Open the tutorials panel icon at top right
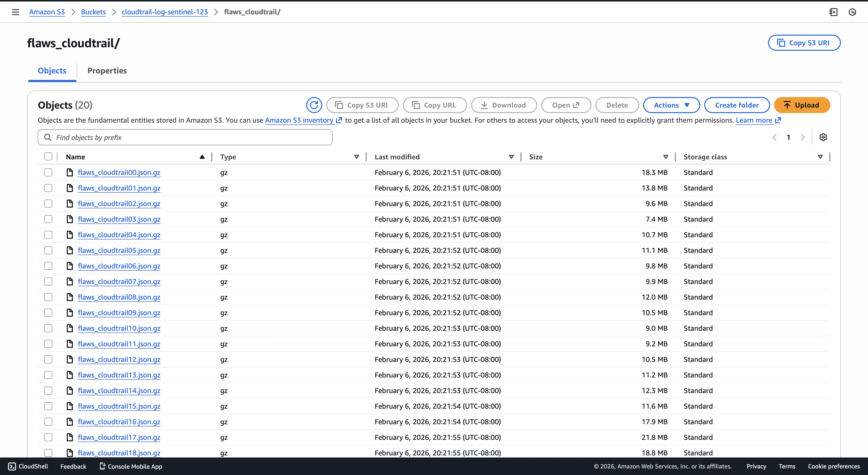Screen dimensions: 868x475 tap(833, 12)
